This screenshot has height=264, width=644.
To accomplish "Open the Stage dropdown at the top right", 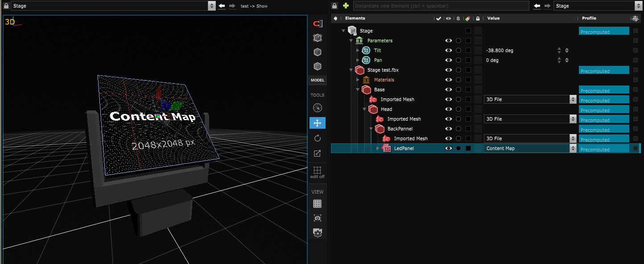I will (x=598, y=6).
